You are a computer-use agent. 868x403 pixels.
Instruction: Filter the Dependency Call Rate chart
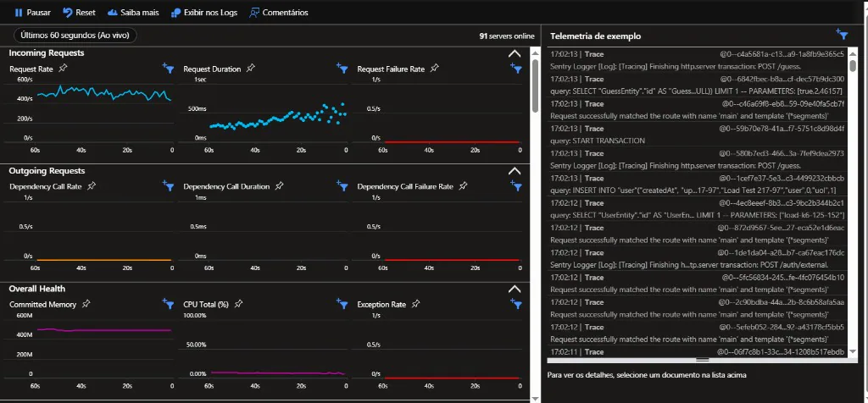169,185
